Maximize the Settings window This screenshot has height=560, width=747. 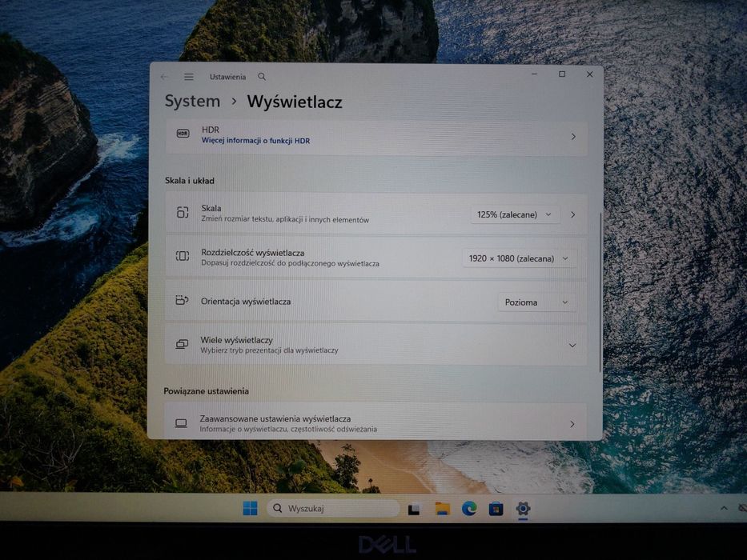coord(562,74)
